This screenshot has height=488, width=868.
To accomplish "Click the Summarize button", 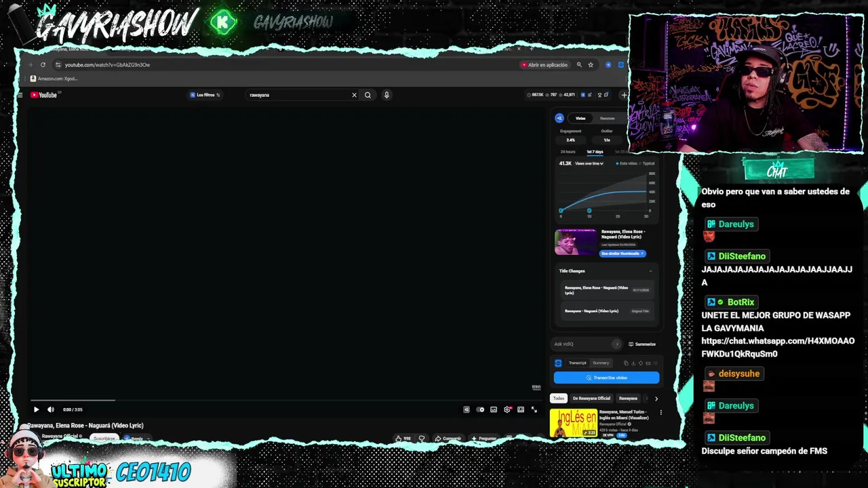I will point(642,344).
